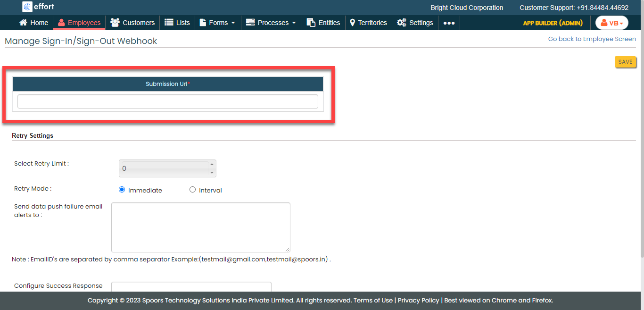Open Lists via the list icon
644x310 pixels.
click(x=169, y=23)
